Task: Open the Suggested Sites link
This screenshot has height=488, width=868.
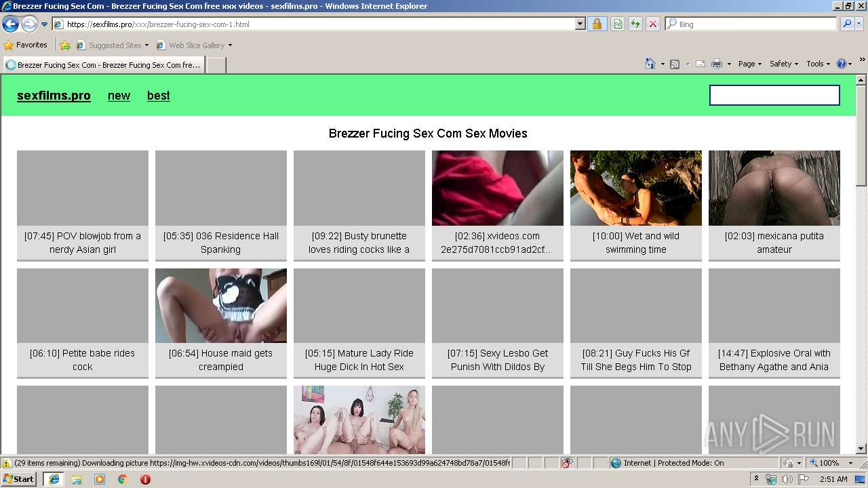Action: click(x=112, y=45)
